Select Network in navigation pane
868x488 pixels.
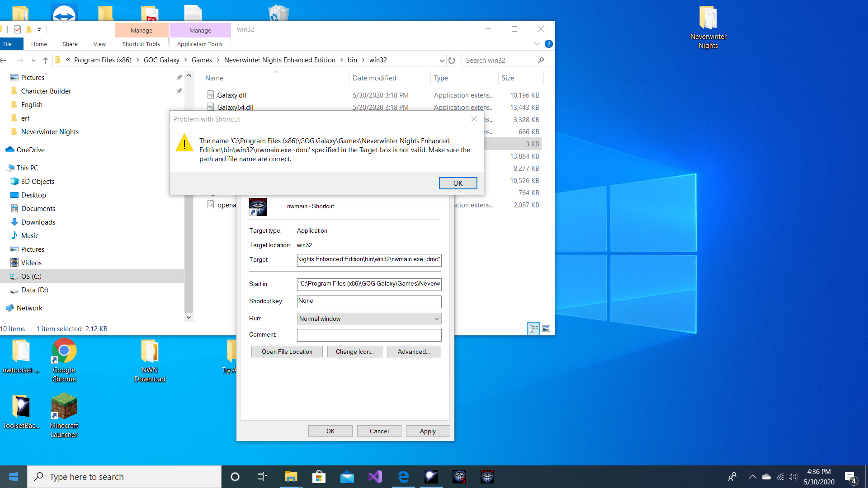[x=29, y=308]
